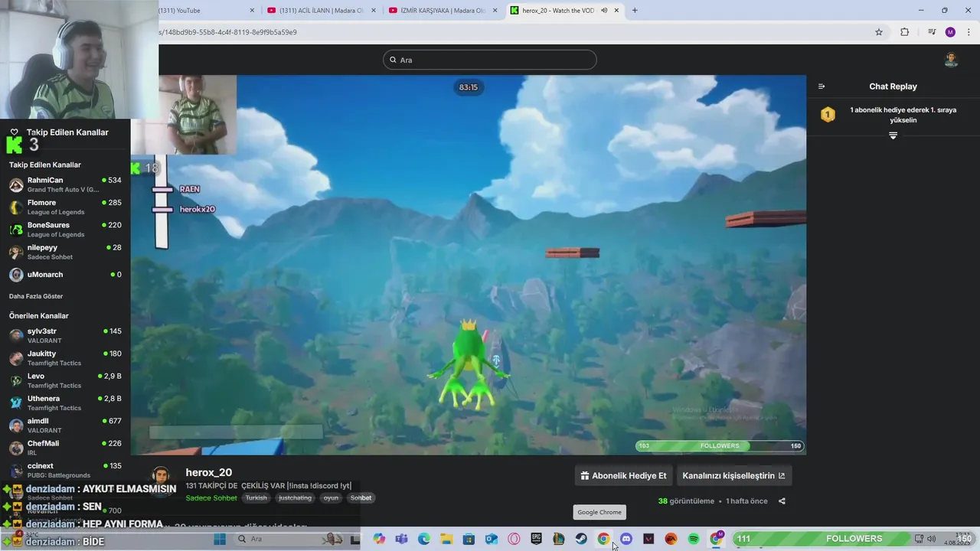Open the Chrome profile M taskbar icon
Image resolution: width=980 pixels, height=551 pixels.
716,540
